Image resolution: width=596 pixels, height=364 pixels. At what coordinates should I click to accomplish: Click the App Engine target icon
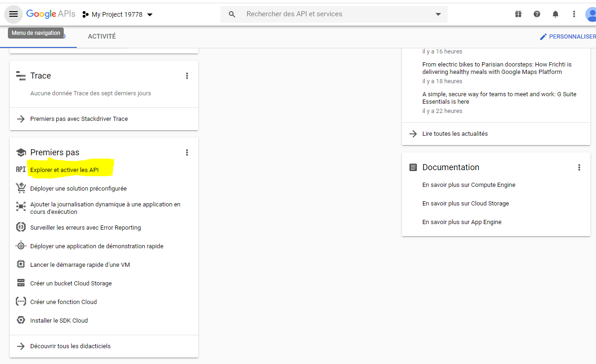pos(20,246)
